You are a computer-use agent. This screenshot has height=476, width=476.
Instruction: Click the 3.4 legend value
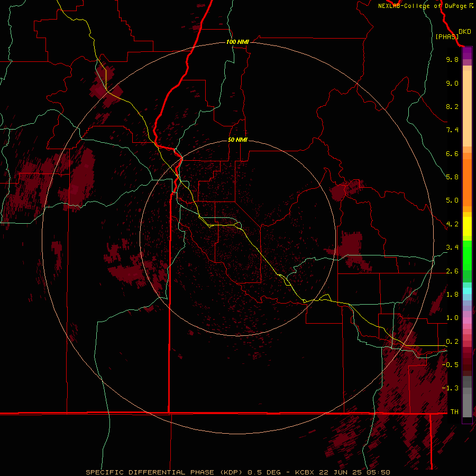452,248
